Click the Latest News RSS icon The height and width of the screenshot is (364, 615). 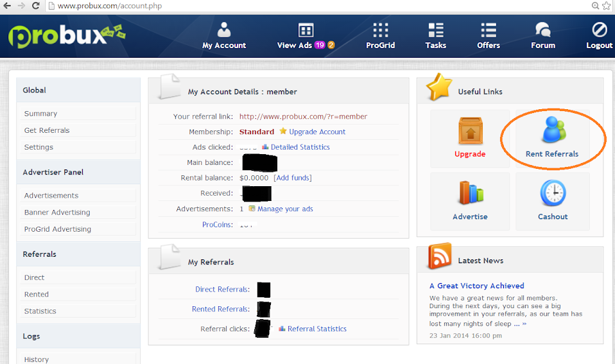[x=440, y=256]
